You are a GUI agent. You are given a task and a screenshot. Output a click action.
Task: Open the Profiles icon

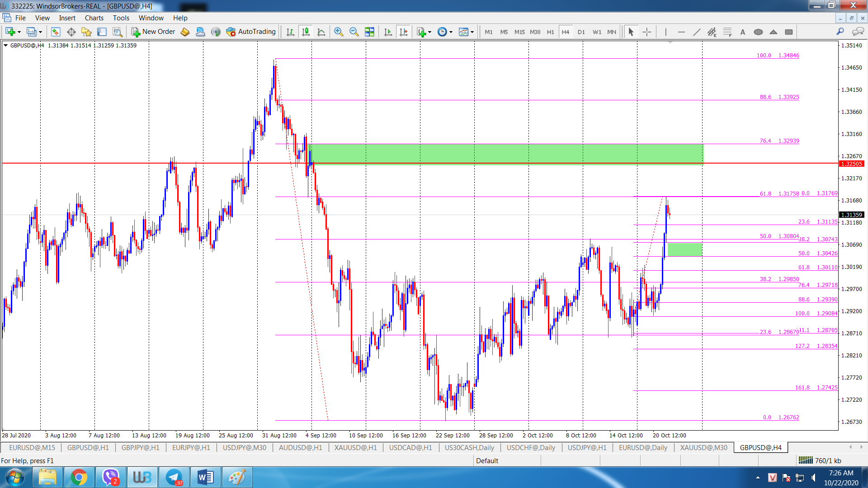[x=31, y=32]
